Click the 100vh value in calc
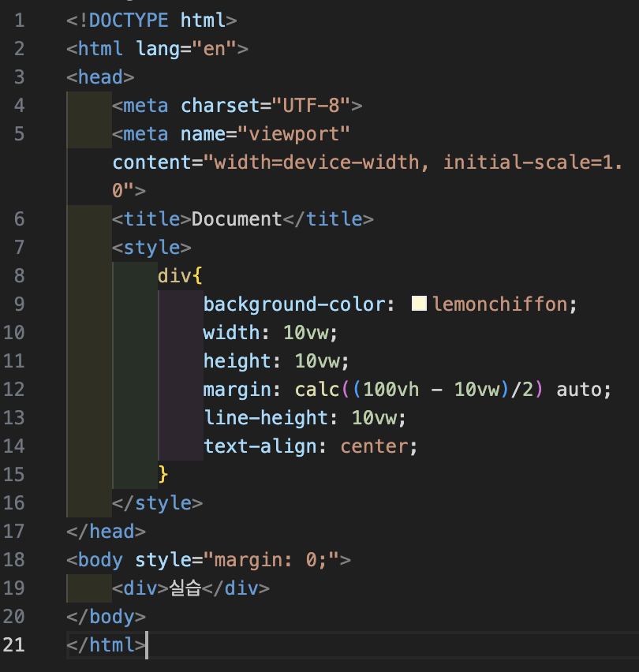The height and width of the screenshot is (672, 639). coord(390,389)
